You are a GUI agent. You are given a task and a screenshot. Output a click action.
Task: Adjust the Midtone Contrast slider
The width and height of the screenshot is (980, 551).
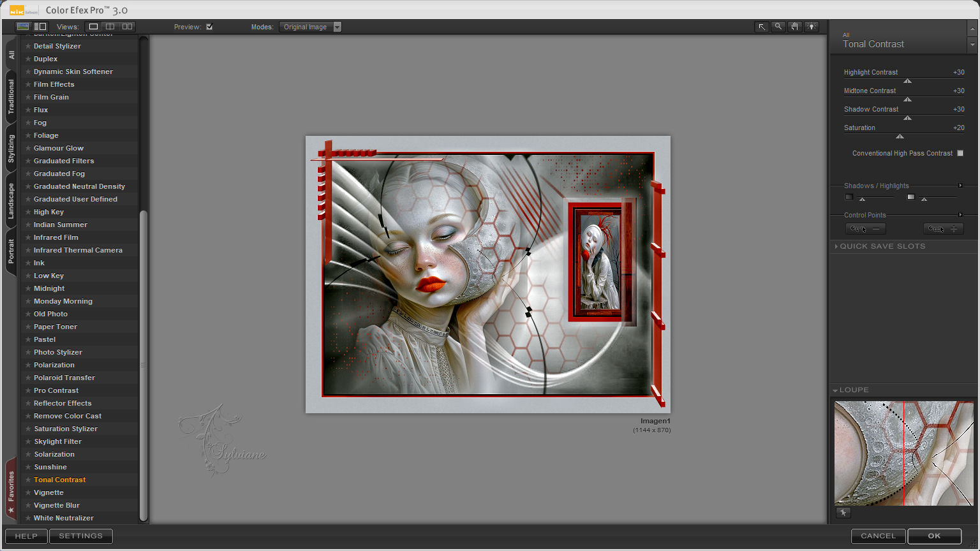click(x=907, y=99)
